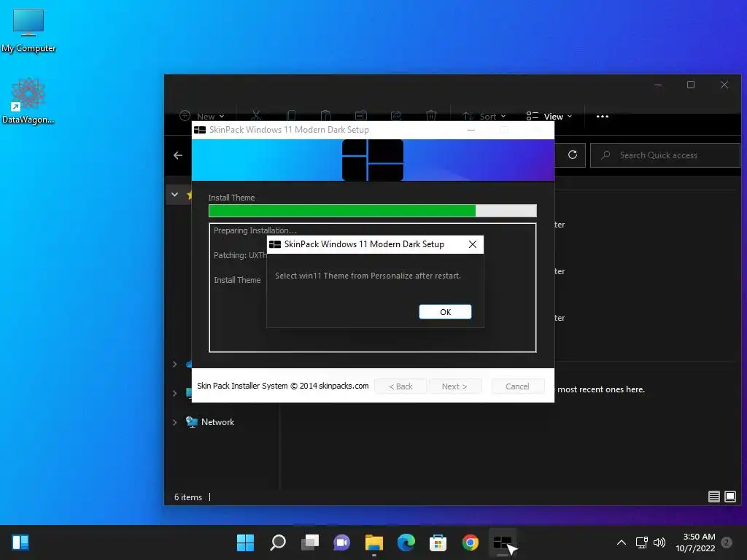Click the Back arrow in File Explorer
Screen dimensions: 747x560
(x=178, y=155)
